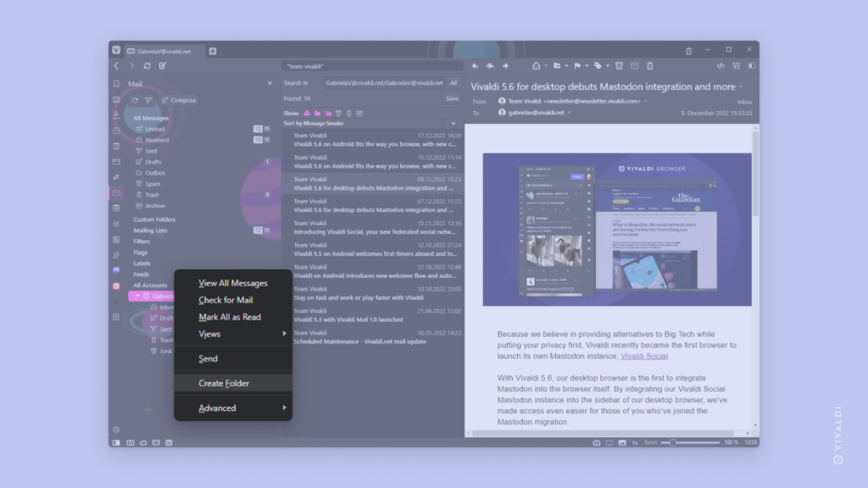Click the Vivaldi menu logo
The height and width of the screenshot is (488, 868).
[x=115, y=50]
